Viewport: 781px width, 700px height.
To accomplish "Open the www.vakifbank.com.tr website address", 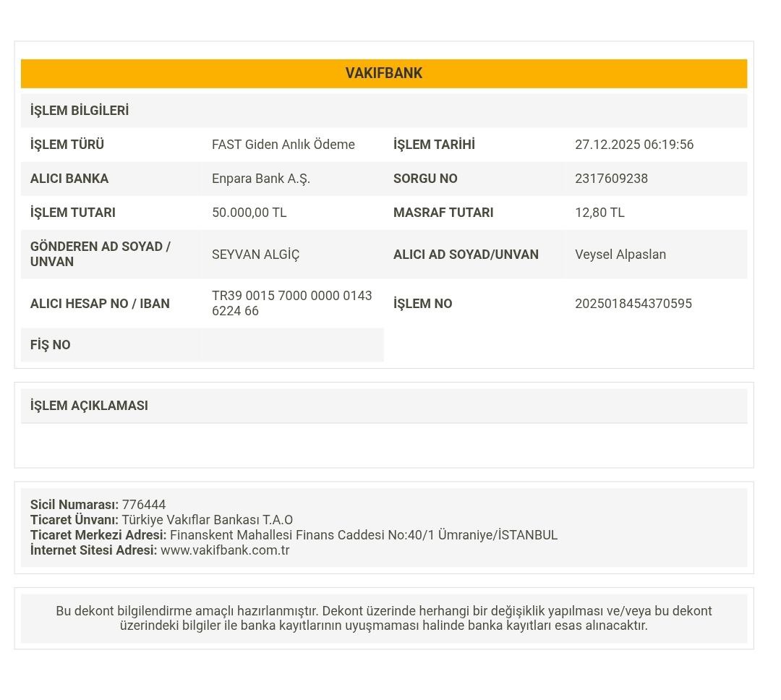I will pyautogui.click(x=225, y=550).
